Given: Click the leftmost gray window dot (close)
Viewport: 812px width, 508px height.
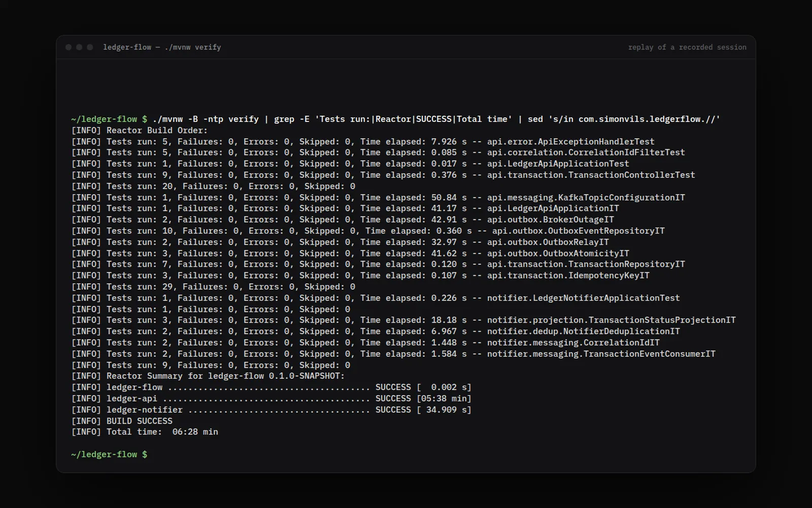Looking at the screenshot, I should click(x=69, y=47).
